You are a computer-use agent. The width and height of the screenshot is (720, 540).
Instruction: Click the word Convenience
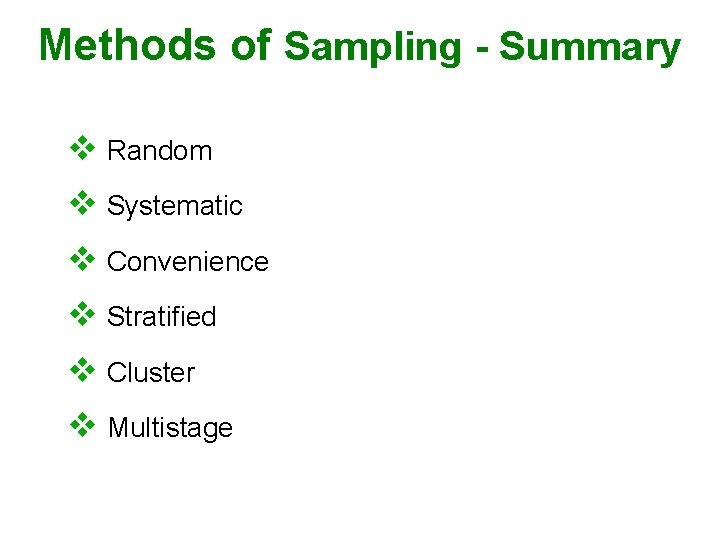click(x=187, y=262)
